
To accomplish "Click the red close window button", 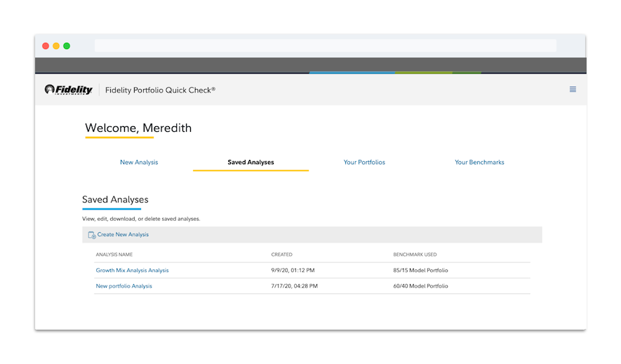I will click(x=46, y=46).
